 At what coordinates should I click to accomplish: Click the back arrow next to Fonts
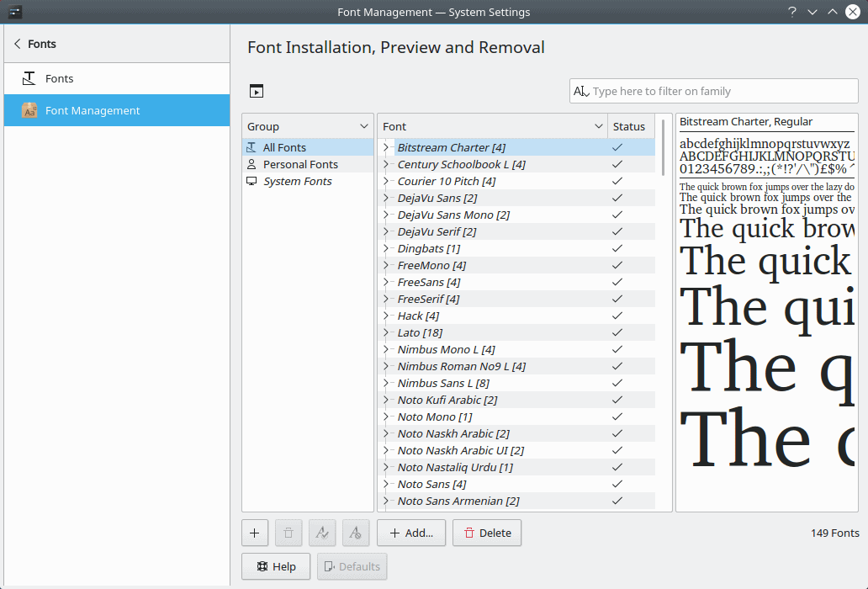tap(18, 44)
